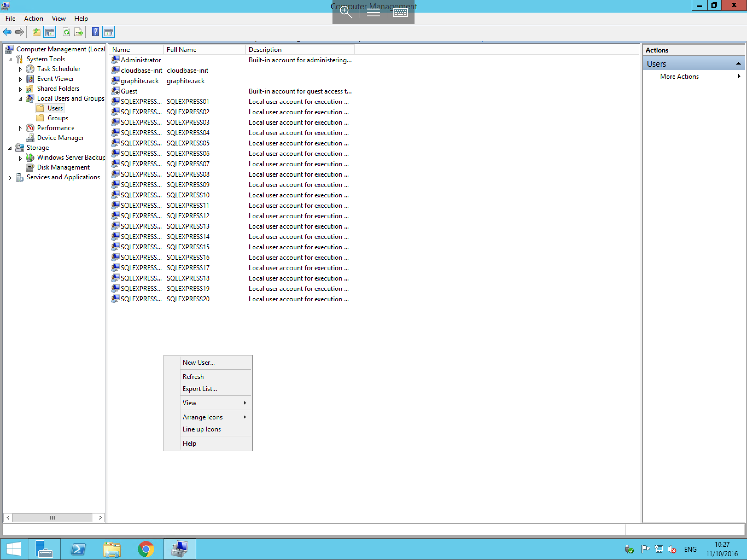Collapse the Local Users and Groups node
The width and height of the screenshot is (747, 560).
(20, 98)
